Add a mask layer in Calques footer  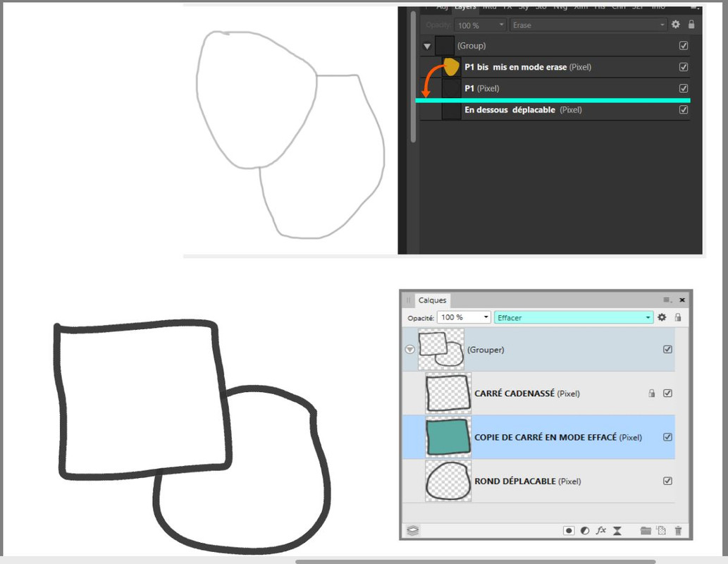(x=569, y=531)
